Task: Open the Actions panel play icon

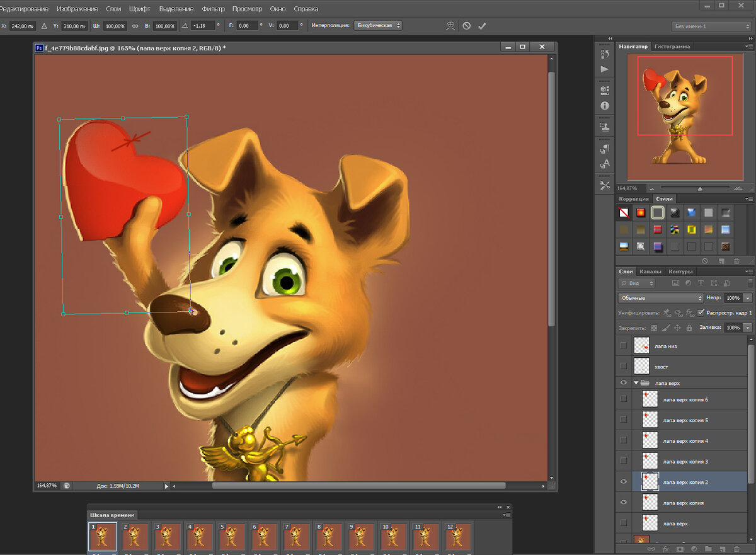Action: click(x=605, y=69)
